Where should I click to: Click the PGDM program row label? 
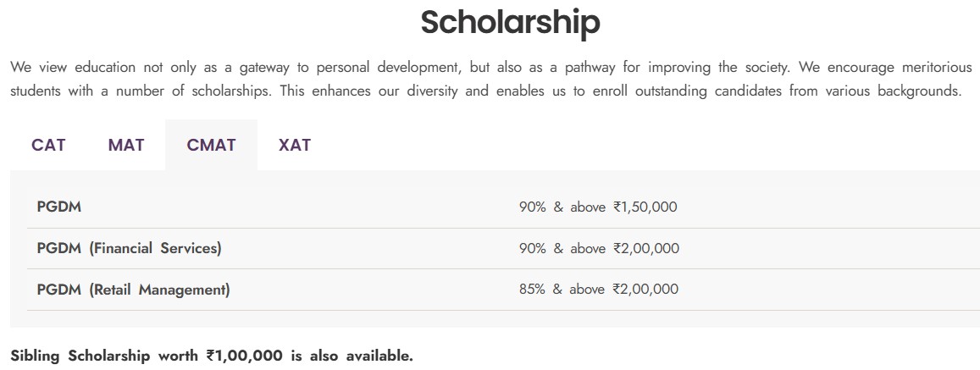pyautogui.click(x=58, y=207)
